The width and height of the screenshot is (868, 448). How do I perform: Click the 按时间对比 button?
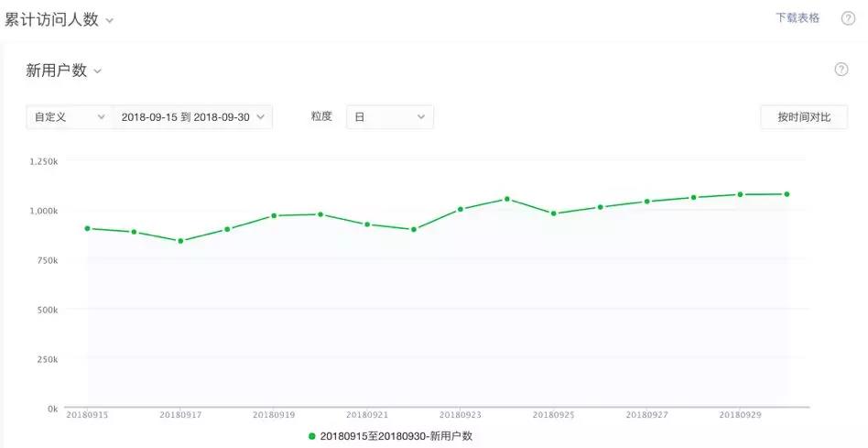[x=804, y=117]
